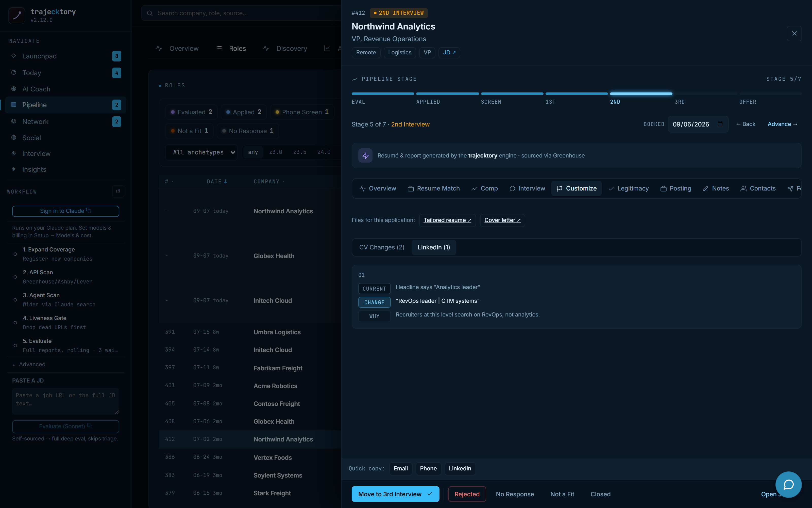Open the calendar picker on booked date
The image size is (812, 508).
(720, 124)
